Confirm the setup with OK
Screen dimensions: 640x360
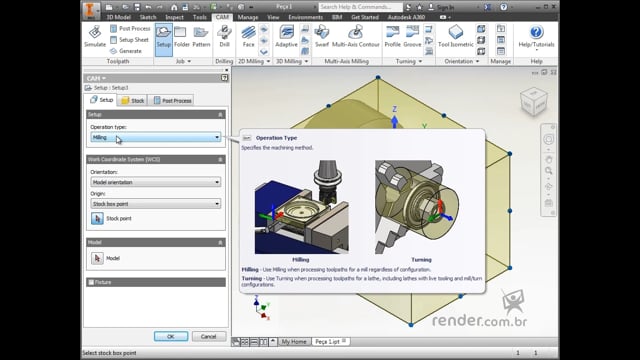coord(171,336)
